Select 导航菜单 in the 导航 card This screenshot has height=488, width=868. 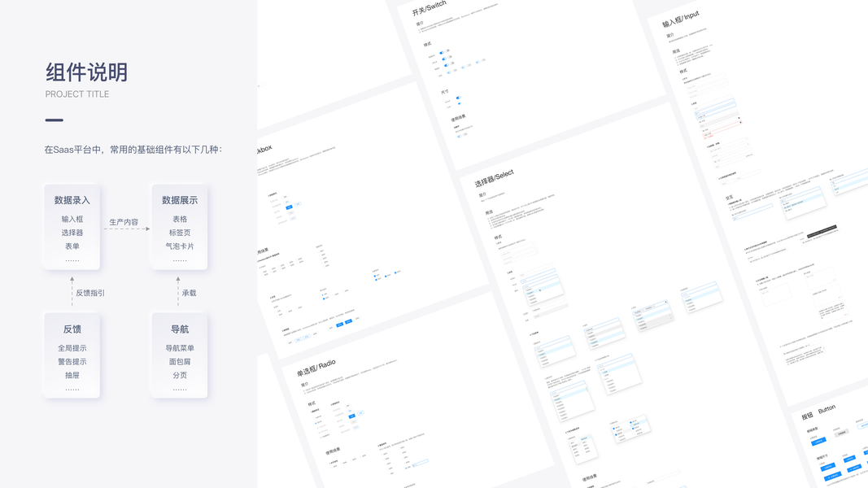click(180, 348)
